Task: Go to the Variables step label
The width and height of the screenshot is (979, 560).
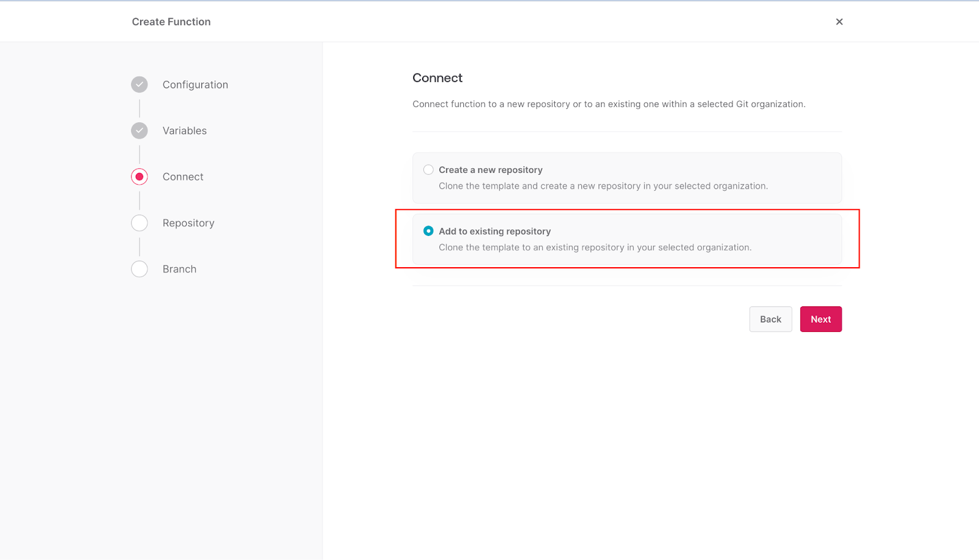Action: pos(185,130)
